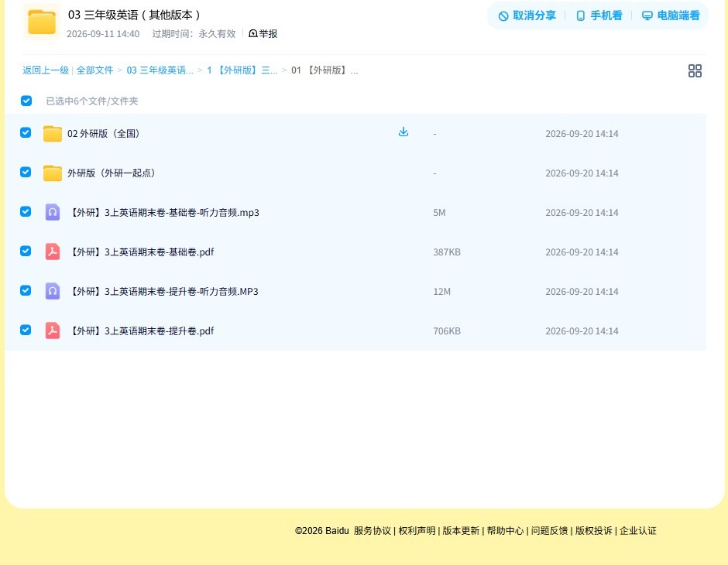Screen dimensions: 728x565
Task: Click the 12M size value
Action: 441,291
